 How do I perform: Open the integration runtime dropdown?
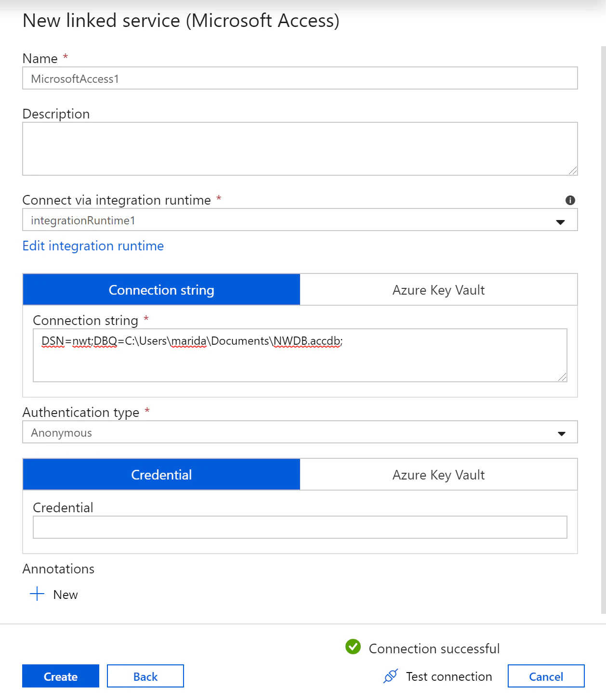coord(300,220)
